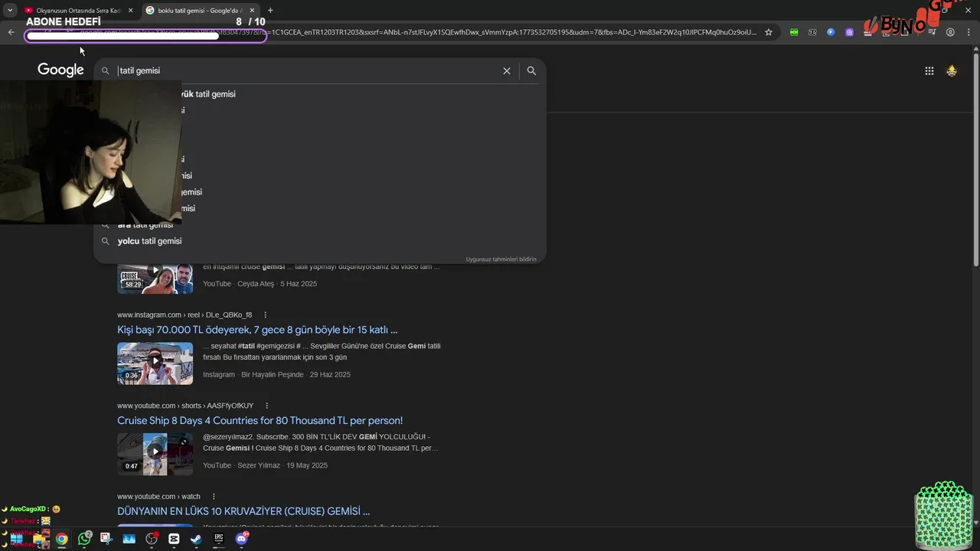Screen dimensions: 980x551
Task: Open 'DÜNYANIN EN LÜKS 10 KRUVAZİYER' result
Action: 243,511
